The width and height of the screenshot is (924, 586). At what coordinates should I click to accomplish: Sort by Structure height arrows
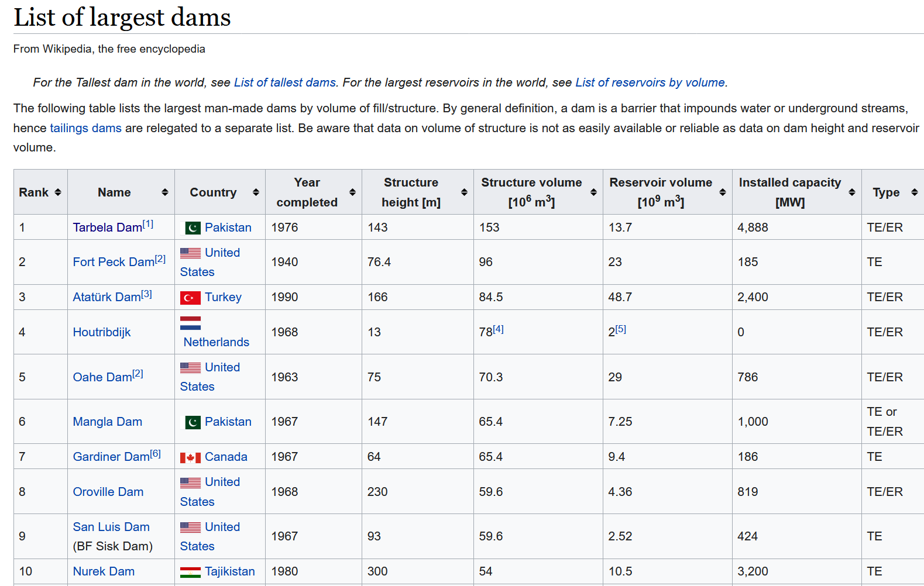click(464, 192)
